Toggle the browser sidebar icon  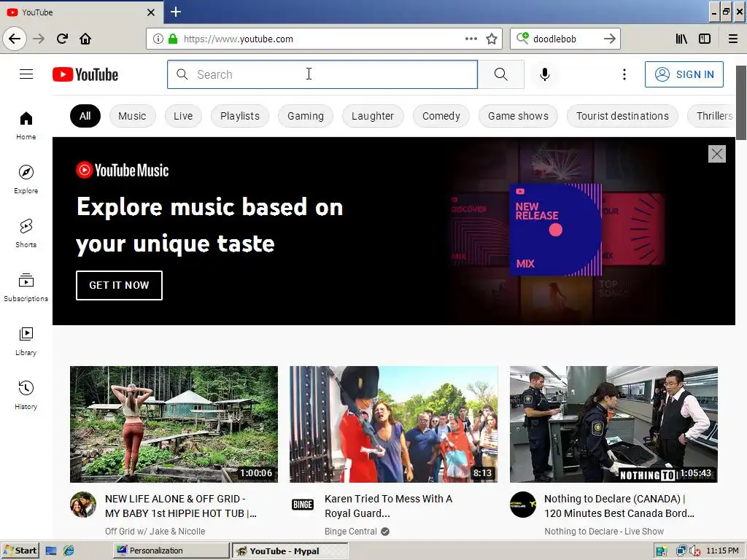click(705, 39)
